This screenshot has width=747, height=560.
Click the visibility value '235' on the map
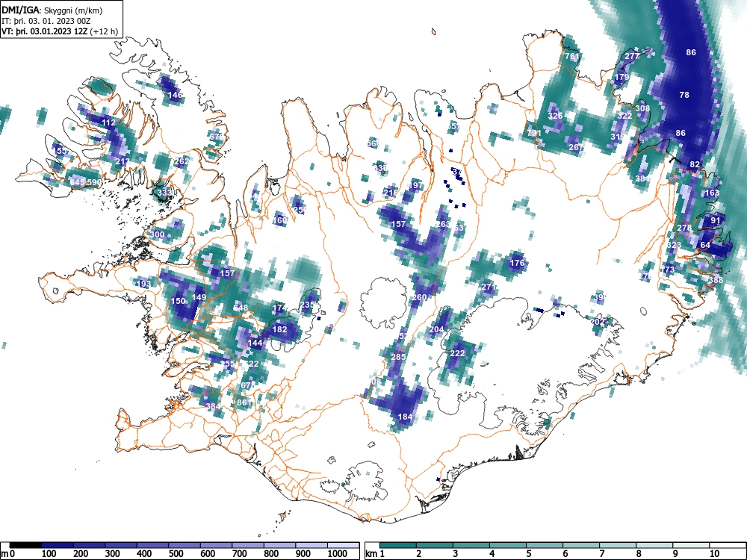pyautogui.click(x=308, y=305)
